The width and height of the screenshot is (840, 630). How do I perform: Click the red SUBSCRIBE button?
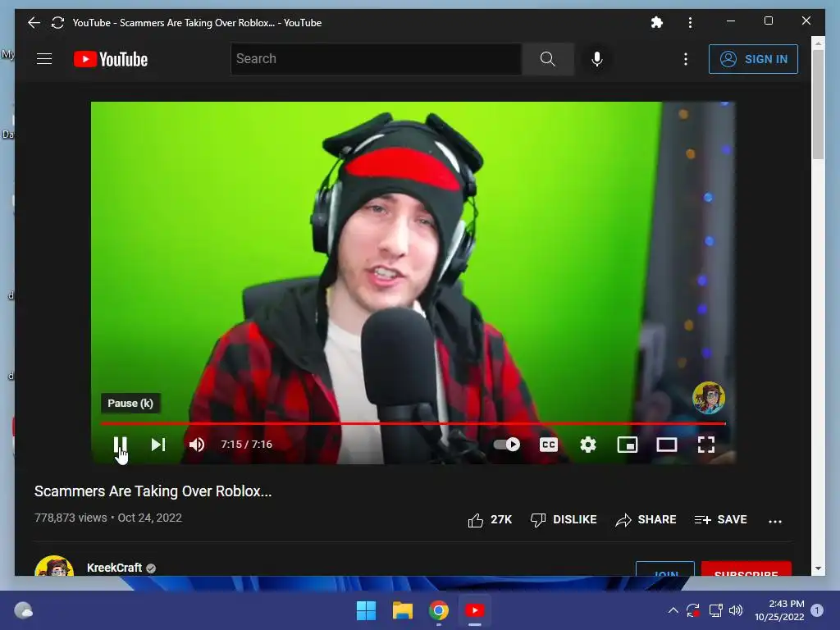tap(746, 569)
